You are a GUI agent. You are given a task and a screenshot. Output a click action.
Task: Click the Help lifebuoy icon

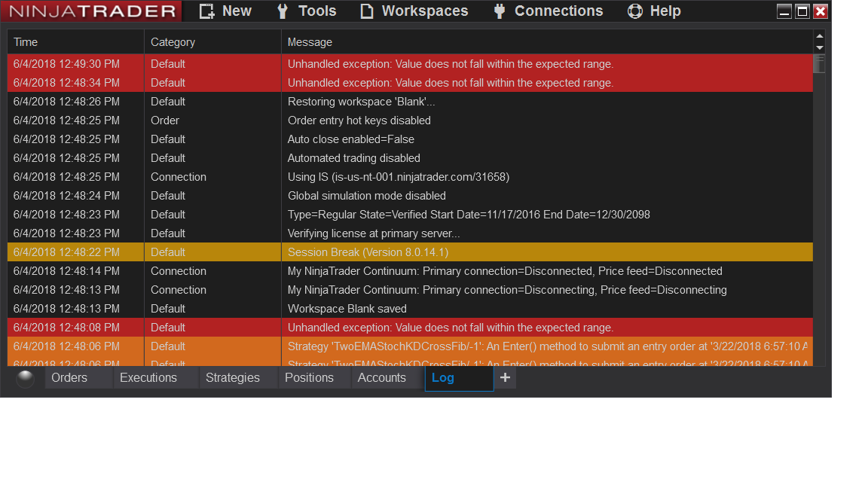635,11
